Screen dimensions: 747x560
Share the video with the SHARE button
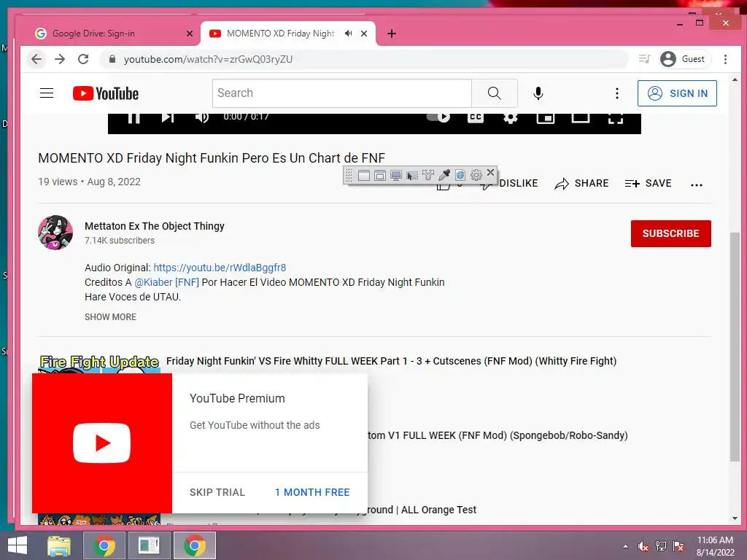(x=581, y=183)
